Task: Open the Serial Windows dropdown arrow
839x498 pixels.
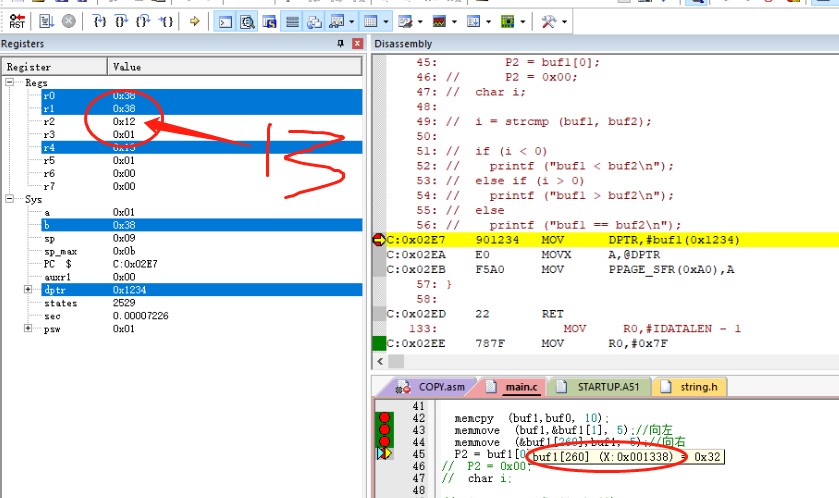Action: coord(420,22)
